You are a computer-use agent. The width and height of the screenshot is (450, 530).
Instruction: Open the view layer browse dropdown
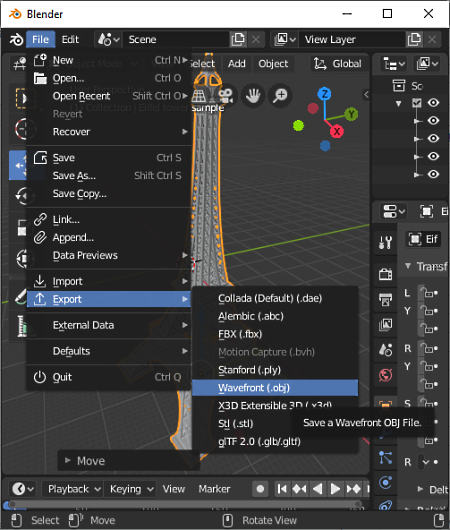coord(285,40)
